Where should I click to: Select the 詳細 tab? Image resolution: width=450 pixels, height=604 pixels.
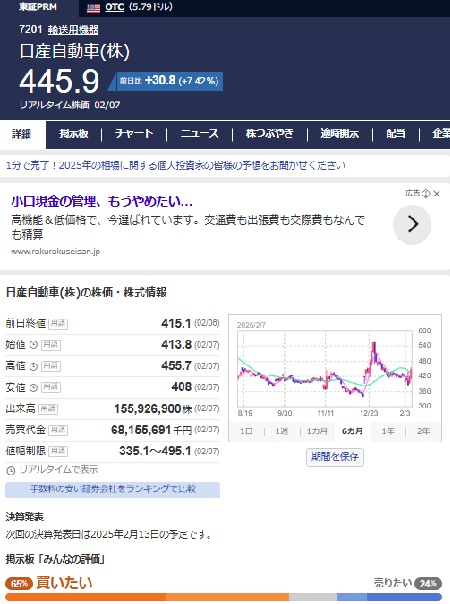pos(21,134)
